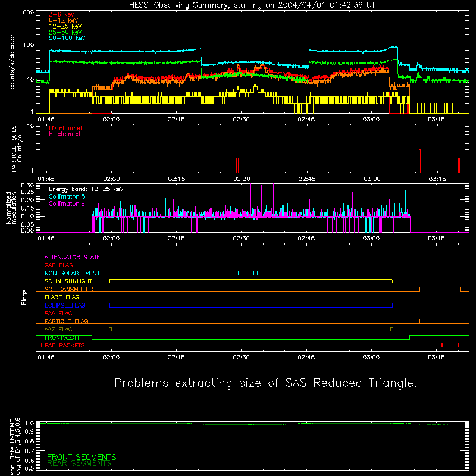This screenshot has height=476, width=476.
Task: Click the 02:45 tick label under modulation panel
Action: click(x=306, y=239)
